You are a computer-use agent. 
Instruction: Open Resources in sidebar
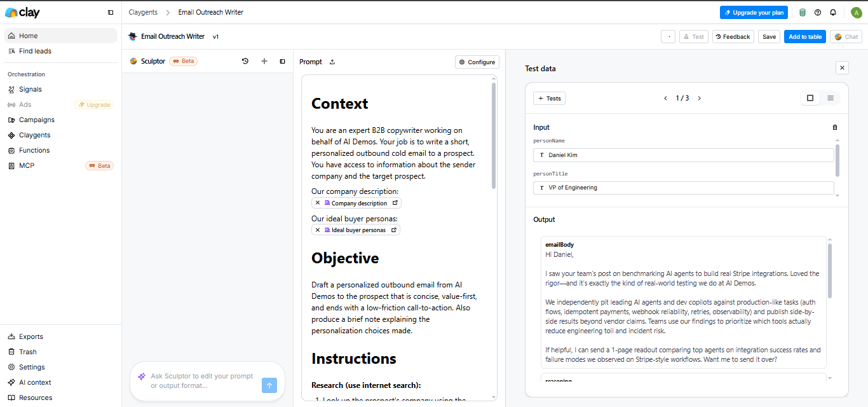(61, 397)
